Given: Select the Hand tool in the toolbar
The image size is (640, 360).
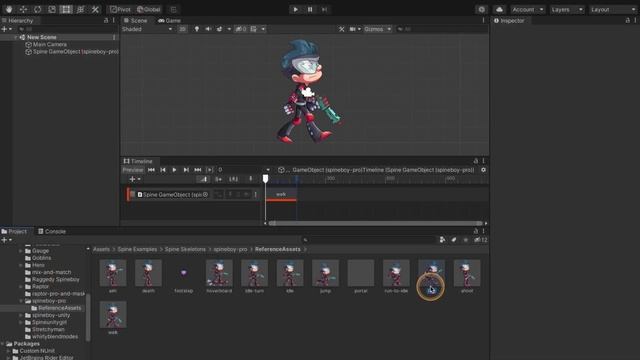Looking at the screenshot, I should coord(9,9).
